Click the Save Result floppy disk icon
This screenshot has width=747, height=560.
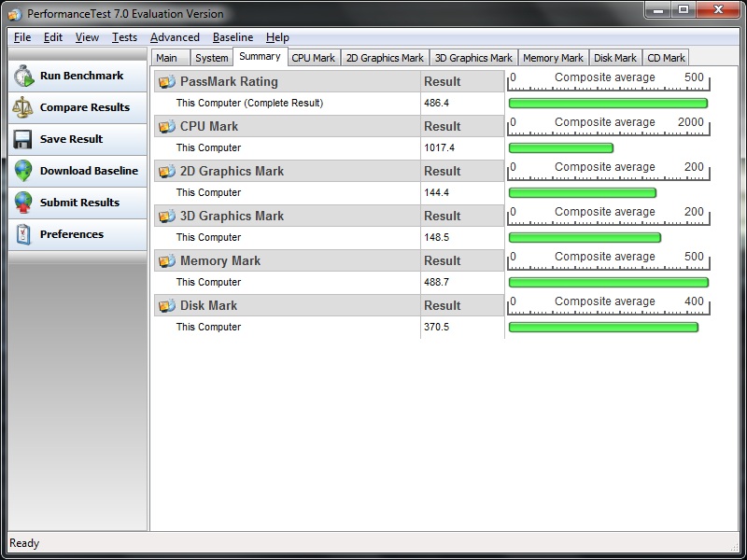tap(22, 139)
